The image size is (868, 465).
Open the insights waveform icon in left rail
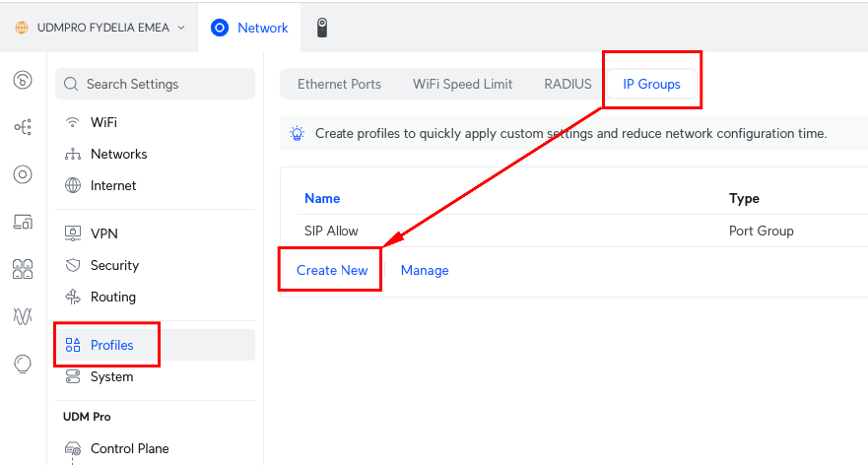[23, 316]
